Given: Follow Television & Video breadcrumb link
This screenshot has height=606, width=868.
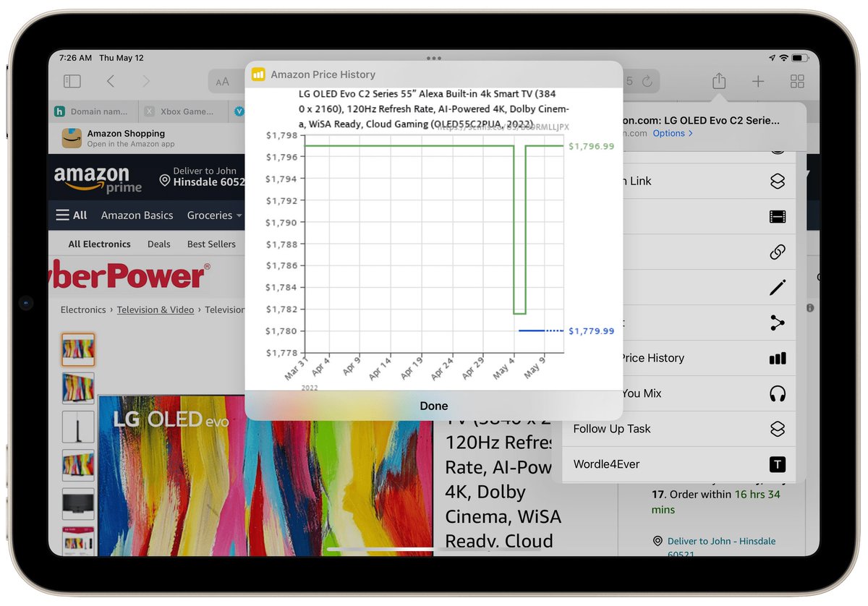Looking at the screenshot, I should [x=156, y=310].
